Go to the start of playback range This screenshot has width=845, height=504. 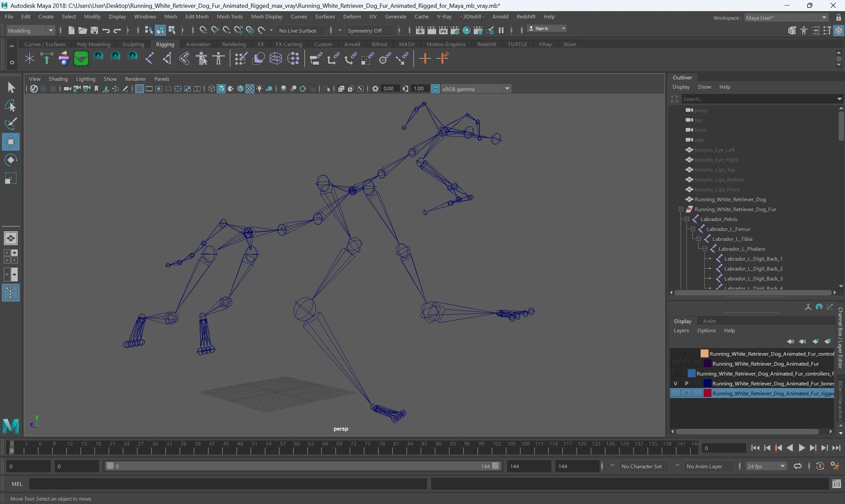pos(755,448)
